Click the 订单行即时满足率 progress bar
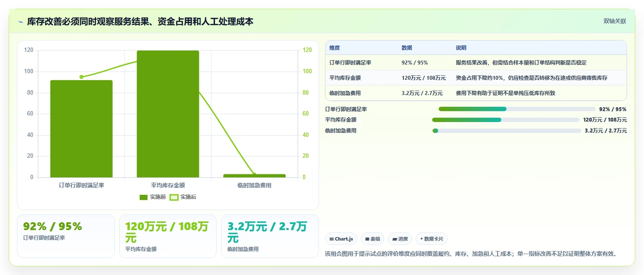This screenshot has width=644, height=275. [517, 109]
